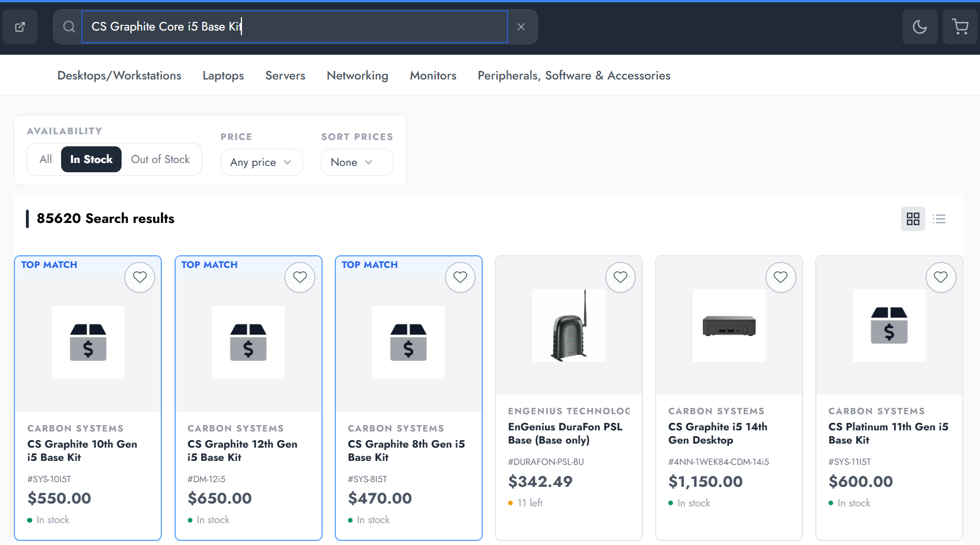Favorite the CS Graphite 8th Gen kit
This screenshot has width=980, height=545.
pos(460,277)
